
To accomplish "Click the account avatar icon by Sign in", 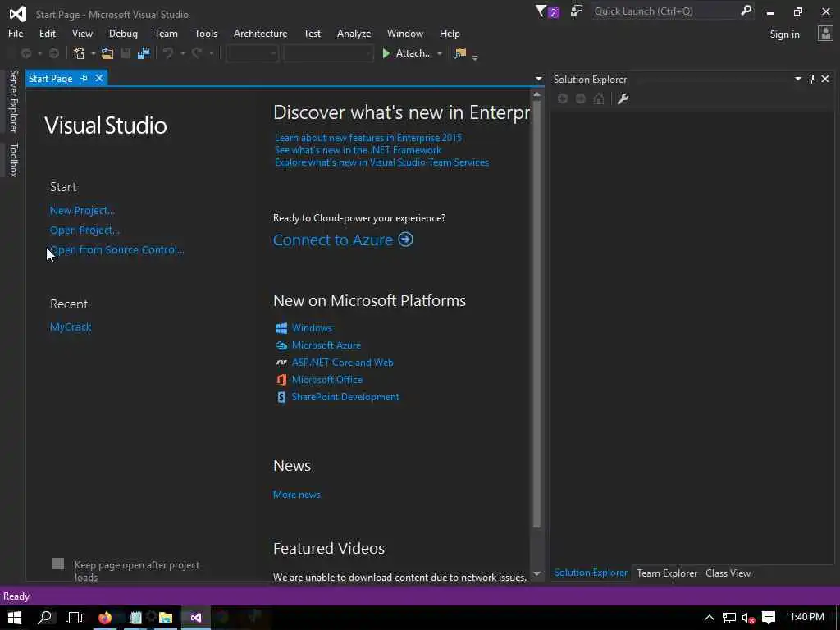I will point(825,34).
